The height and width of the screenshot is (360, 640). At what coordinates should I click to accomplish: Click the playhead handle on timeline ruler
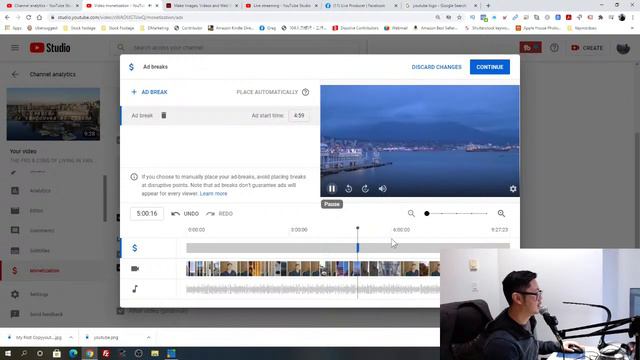click(358, 228)
